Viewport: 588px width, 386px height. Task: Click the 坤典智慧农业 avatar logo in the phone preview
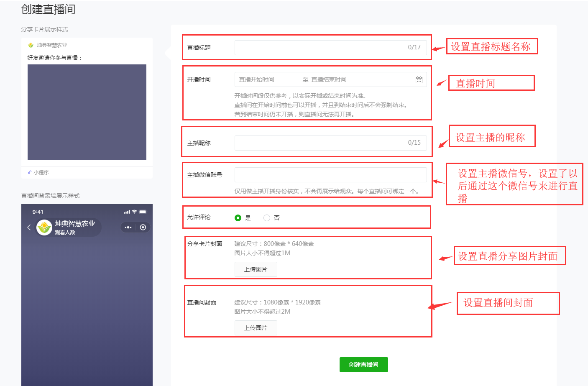(x=44, y=228)
